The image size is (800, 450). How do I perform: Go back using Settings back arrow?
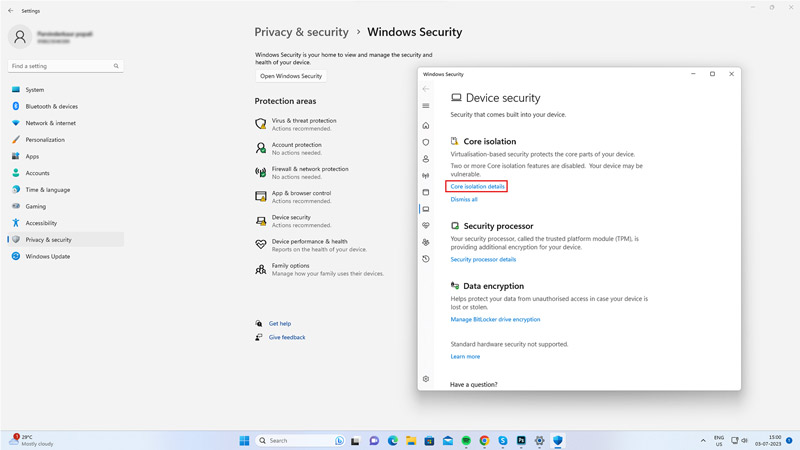[x=11, y=10]
